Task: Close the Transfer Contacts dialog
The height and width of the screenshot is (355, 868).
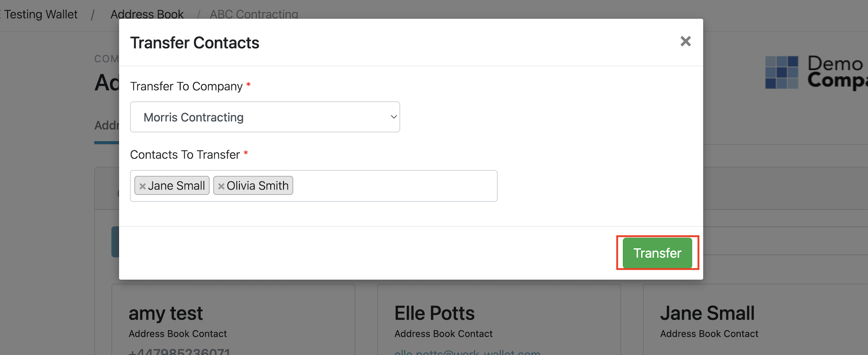Action: [x=685, y=41]
